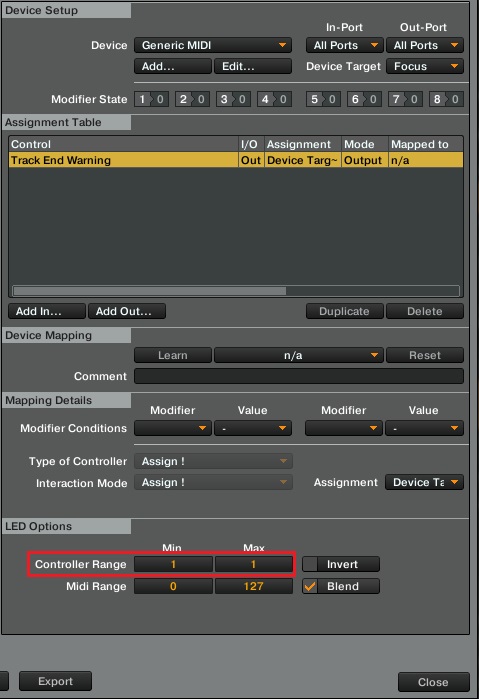Click the Add... device button

point(173,66)
